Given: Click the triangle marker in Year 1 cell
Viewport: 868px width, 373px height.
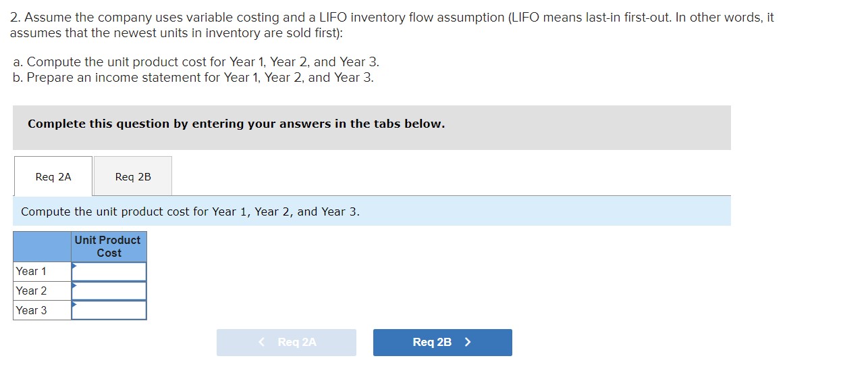Looking at the screenshot, I should coord(74,266).
